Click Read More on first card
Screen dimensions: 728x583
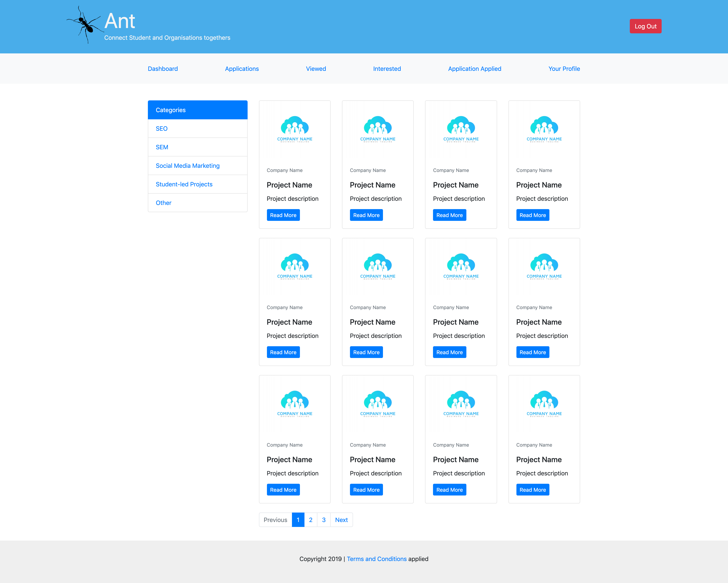pyautogui.click(x=283, y=215)
